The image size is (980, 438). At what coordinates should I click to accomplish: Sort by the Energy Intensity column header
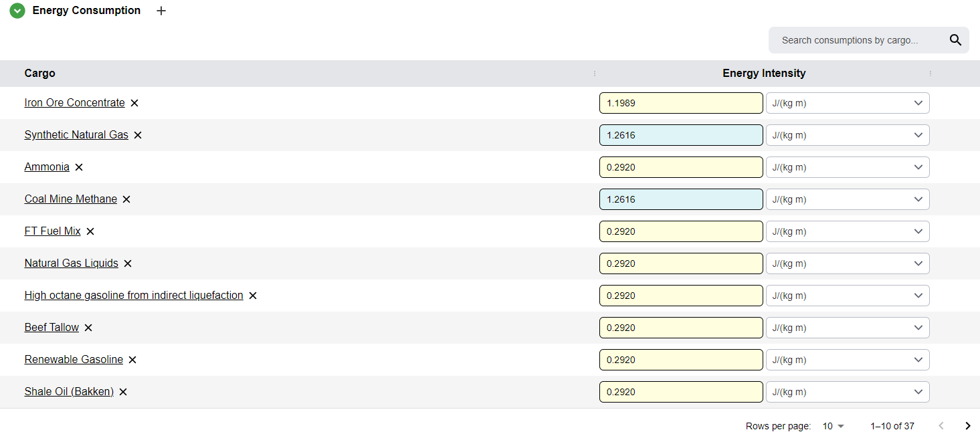(764, 74)
